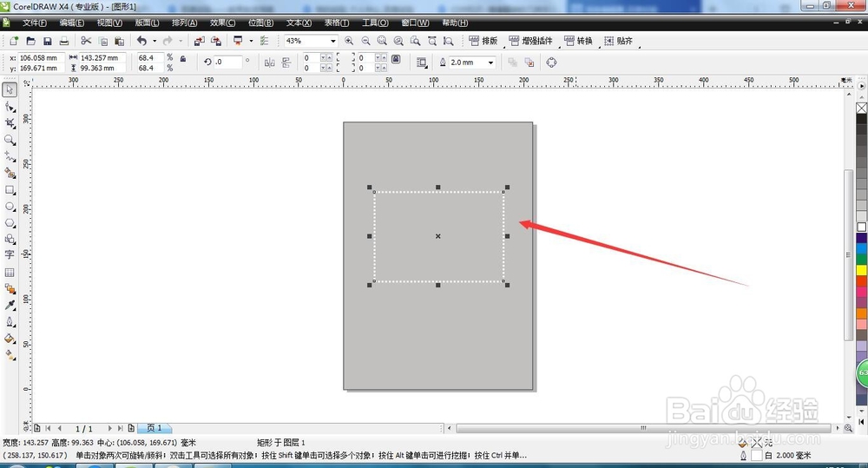This screenshot has height=468, width=868.
Task: Open the 编辑(E) menu
Action: [x=72, y=23]
